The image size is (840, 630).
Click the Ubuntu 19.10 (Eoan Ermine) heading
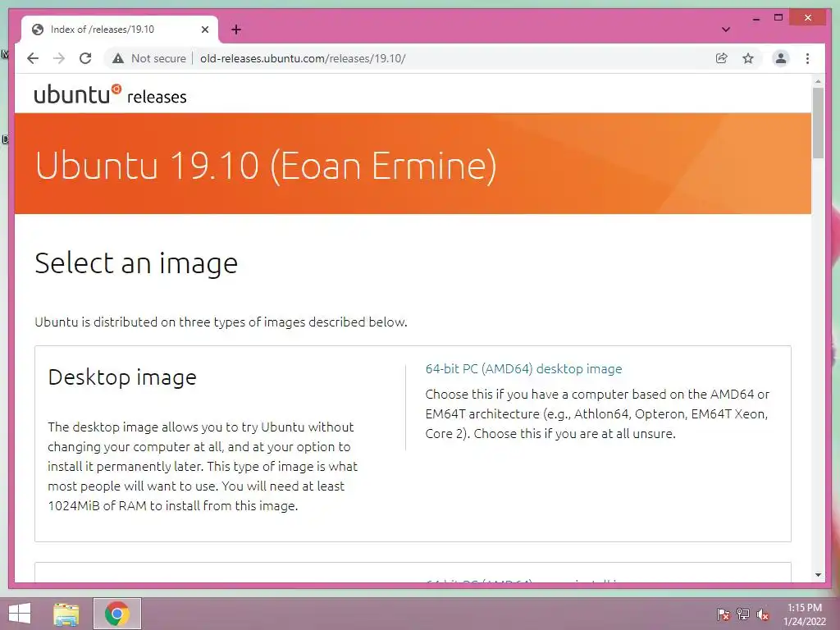point(266,166)
